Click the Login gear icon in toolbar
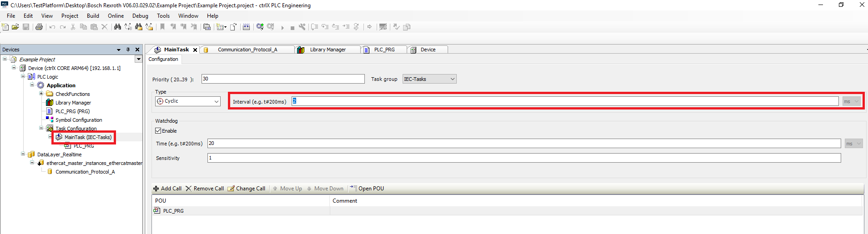Image resolution: width=868 pixels, height=234 pixels. coord(260,27)
